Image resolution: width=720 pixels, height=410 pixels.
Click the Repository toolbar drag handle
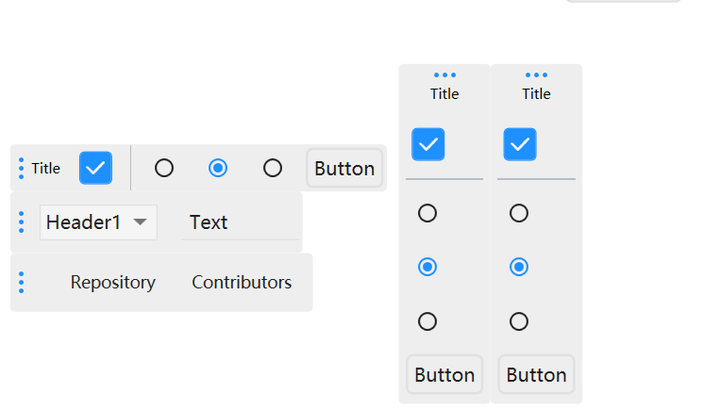[x=21, y=282]
